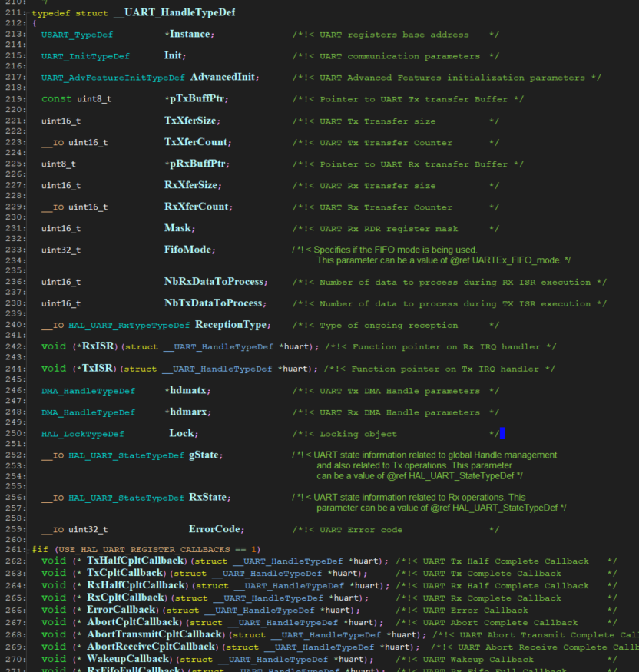Select the TxXferSize member name

pos(190,121)
